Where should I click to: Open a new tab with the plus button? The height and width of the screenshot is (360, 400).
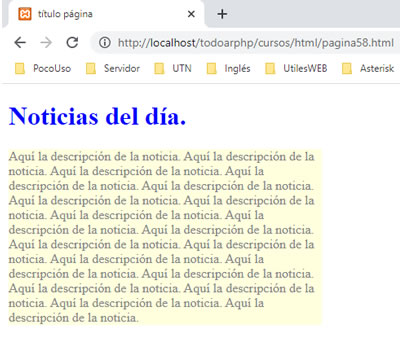pyautogui.click(x=222, y=14)
